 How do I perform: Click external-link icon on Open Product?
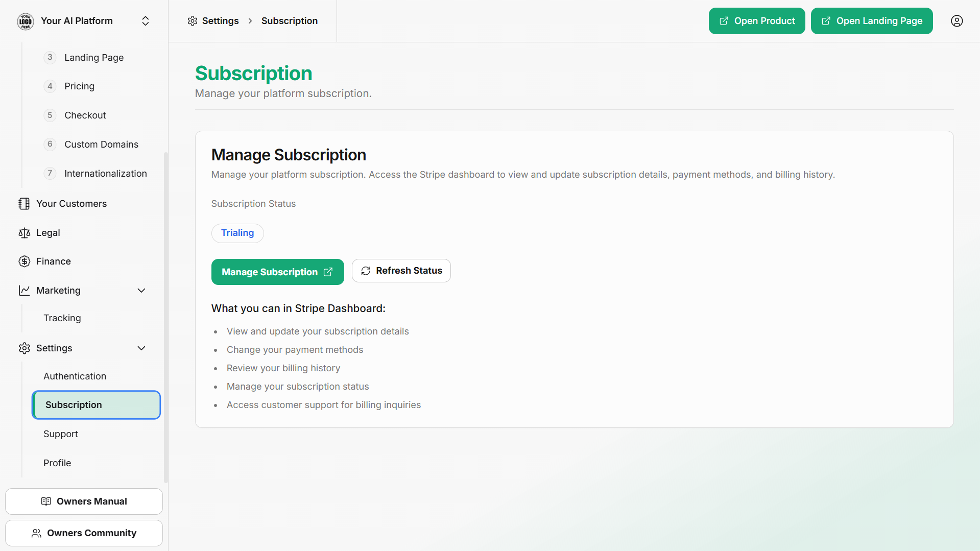pos(724,21)
